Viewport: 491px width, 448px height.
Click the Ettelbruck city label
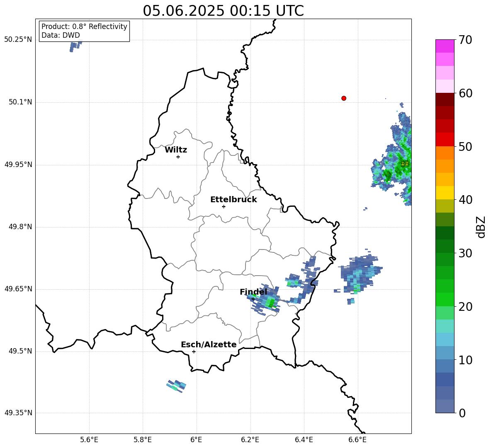click(x=233, y=200)
